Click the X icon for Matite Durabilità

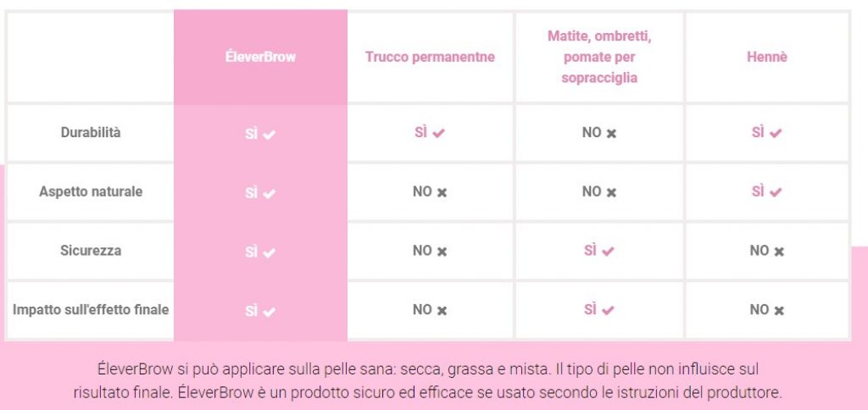[x=611, y=134]
